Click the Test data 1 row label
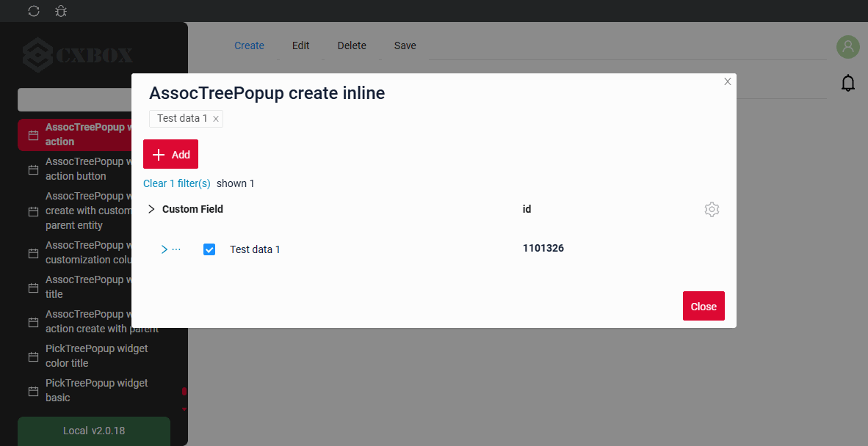 pos(256,250)
